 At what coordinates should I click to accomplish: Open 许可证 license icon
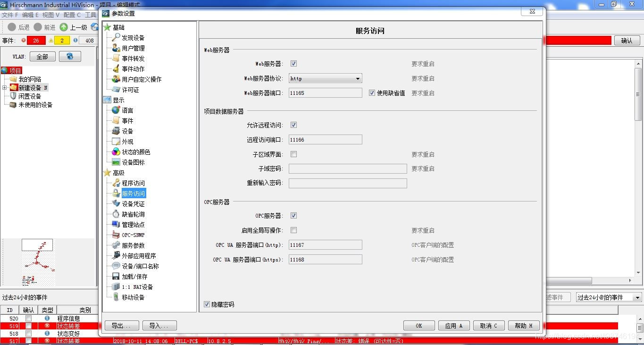[116, 90]
